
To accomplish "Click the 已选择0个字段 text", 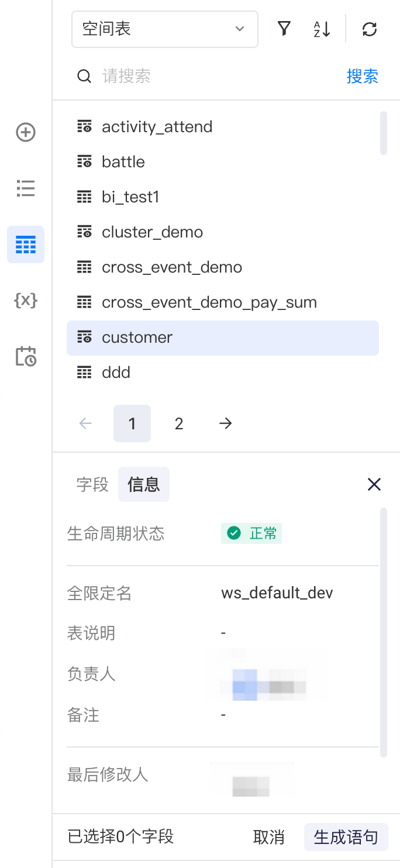I will 121,836.
